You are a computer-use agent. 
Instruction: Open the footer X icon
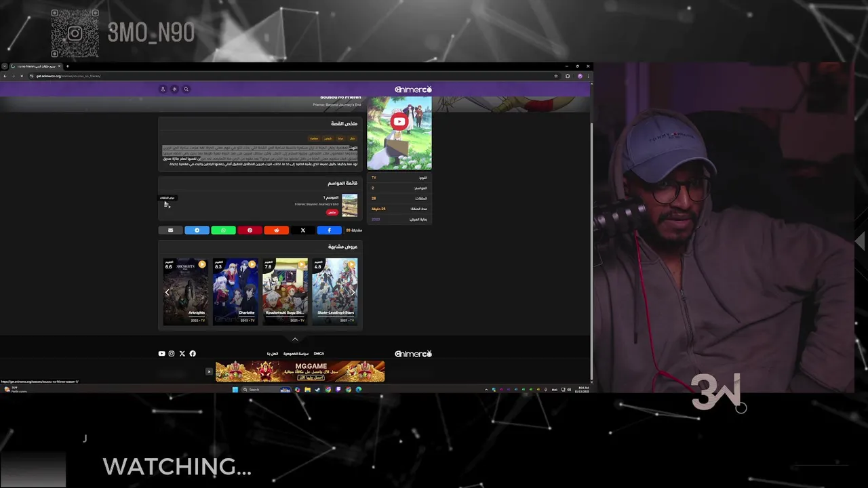pyautogui.click(x=182, y=354)
